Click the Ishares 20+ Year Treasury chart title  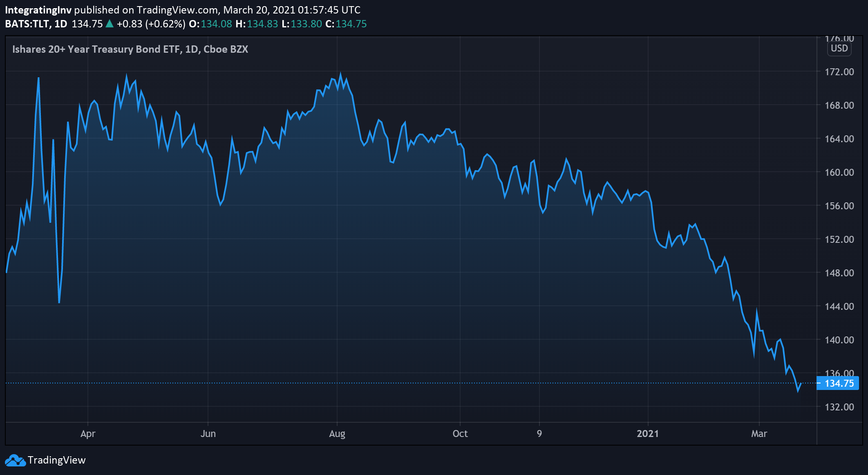coord(130,49)
